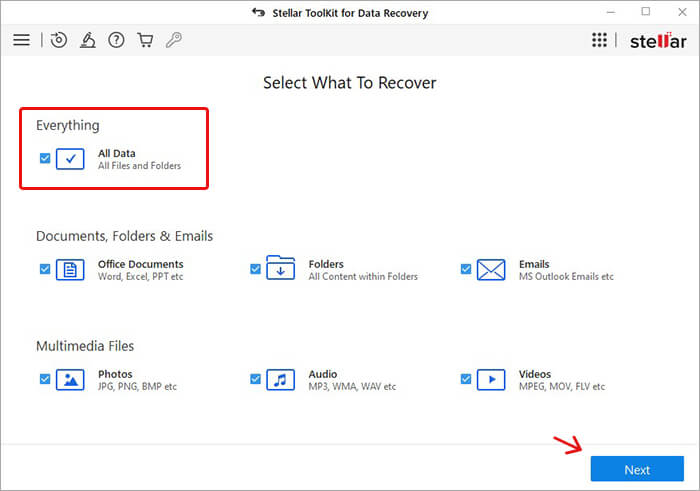The height and width of the screenshot is (491, 700).
Task: Toggle the Audio checkbox
Action: [x=255, y=379]
